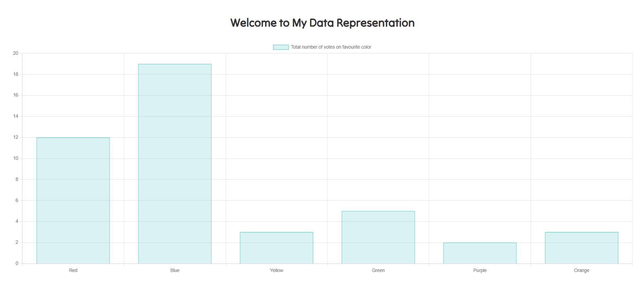Click the Yellow bar
The image size is (644, 289).
coord(276,248)
